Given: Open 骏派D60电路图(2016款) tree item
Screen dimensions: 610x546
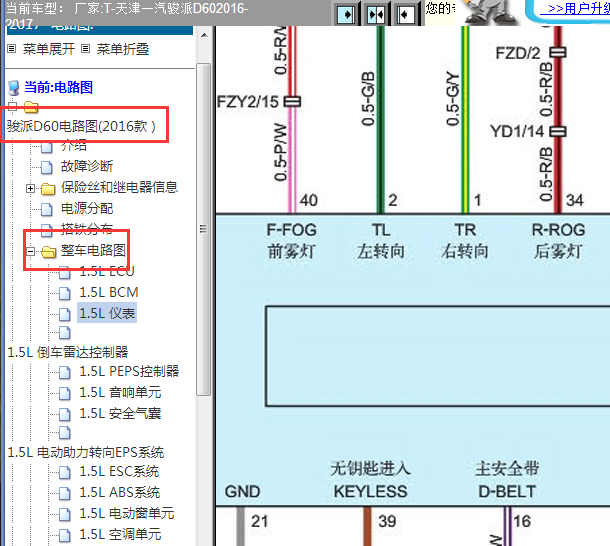Looking at the screenshot, I should 81,126.
